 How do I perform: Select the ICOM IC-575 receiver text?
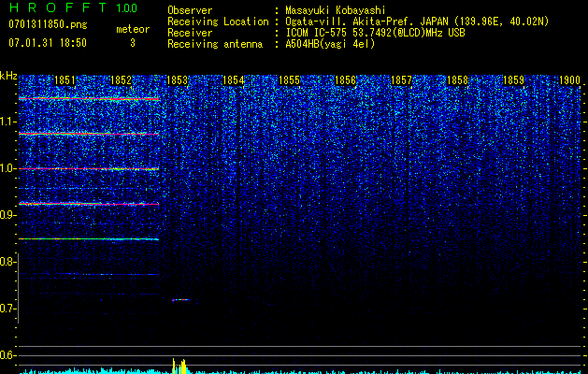(x=375, y=33)
